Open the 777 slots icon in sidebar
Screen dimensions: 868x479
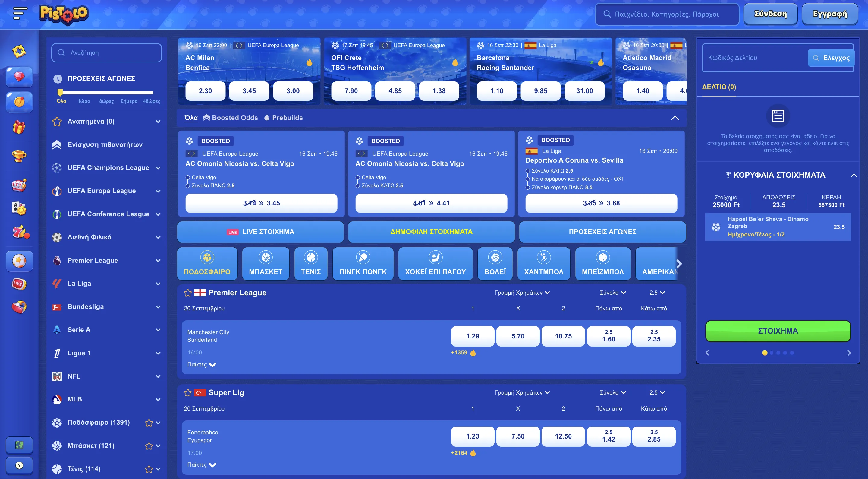(x=19, y=185)
